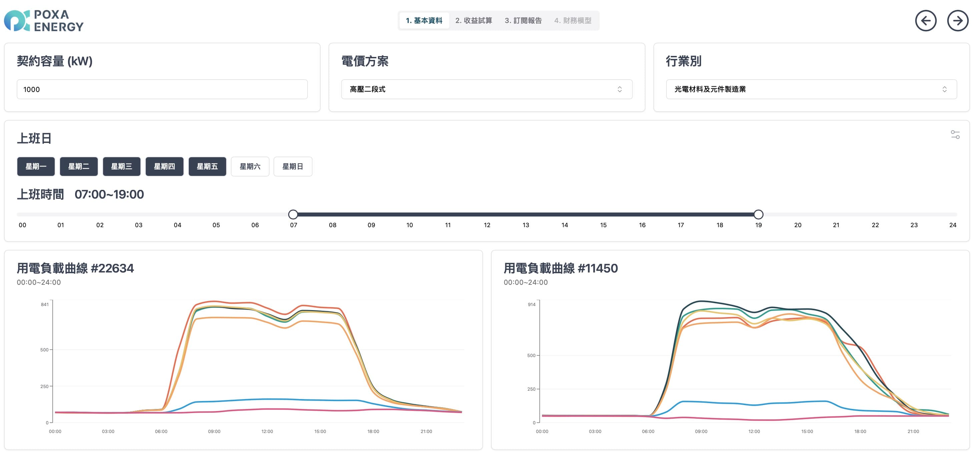Click the back circular arrow icon

926,21
